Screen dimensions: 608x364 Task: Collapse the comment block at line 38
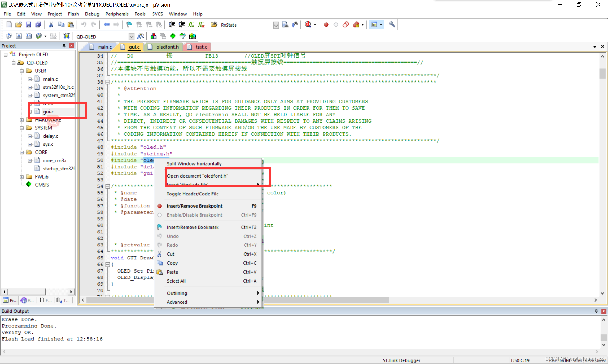(x=107, y=82)
